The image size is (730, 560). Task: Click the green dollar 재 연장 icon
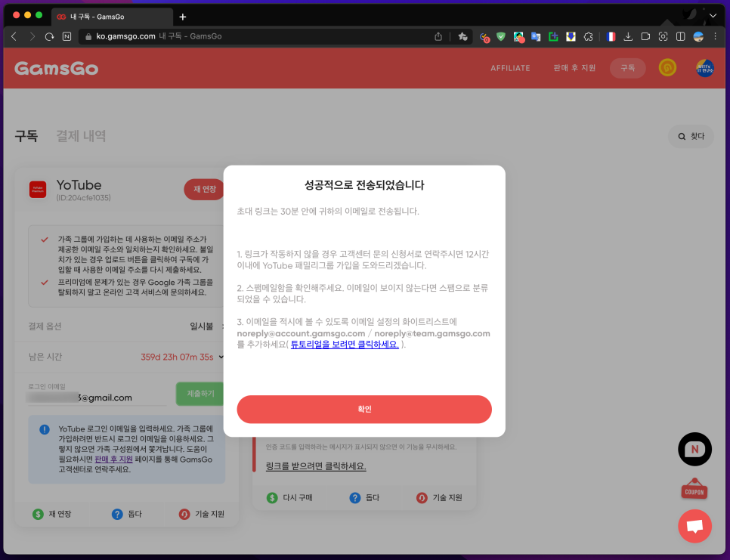[x=39, y=514]
